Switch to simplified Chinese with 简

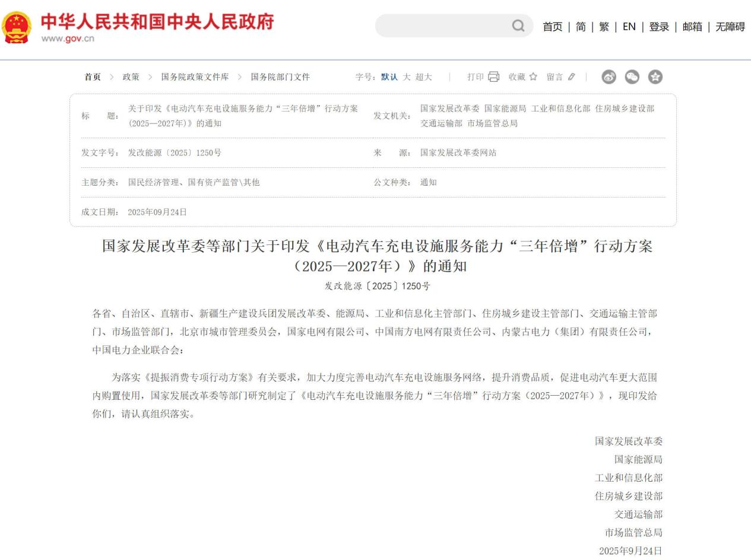581,27
